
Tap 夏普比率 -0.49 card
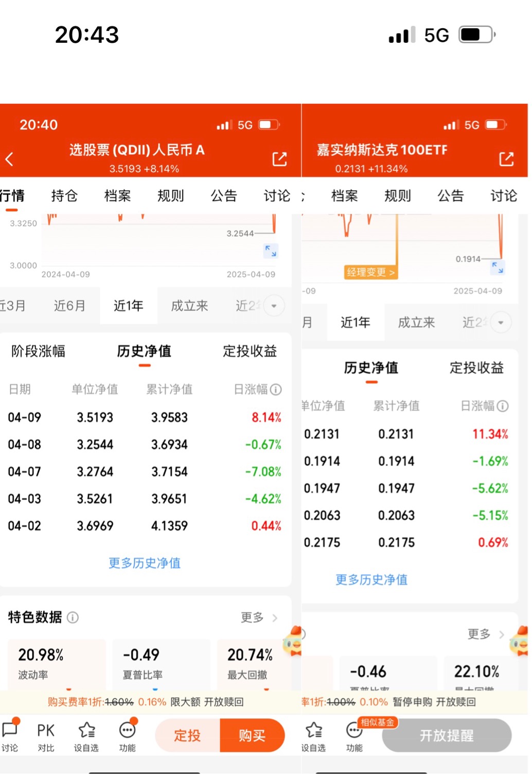161,664
